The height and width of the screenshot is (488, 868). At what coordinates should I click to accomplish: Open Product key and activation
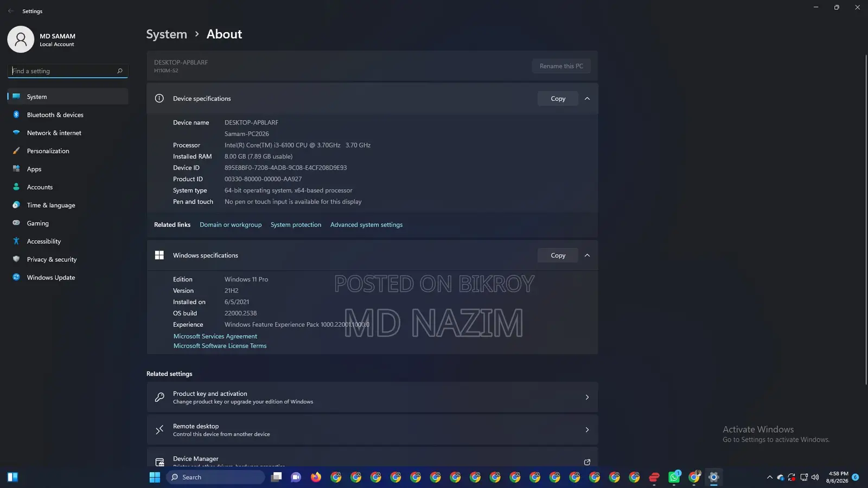(372, 397)
